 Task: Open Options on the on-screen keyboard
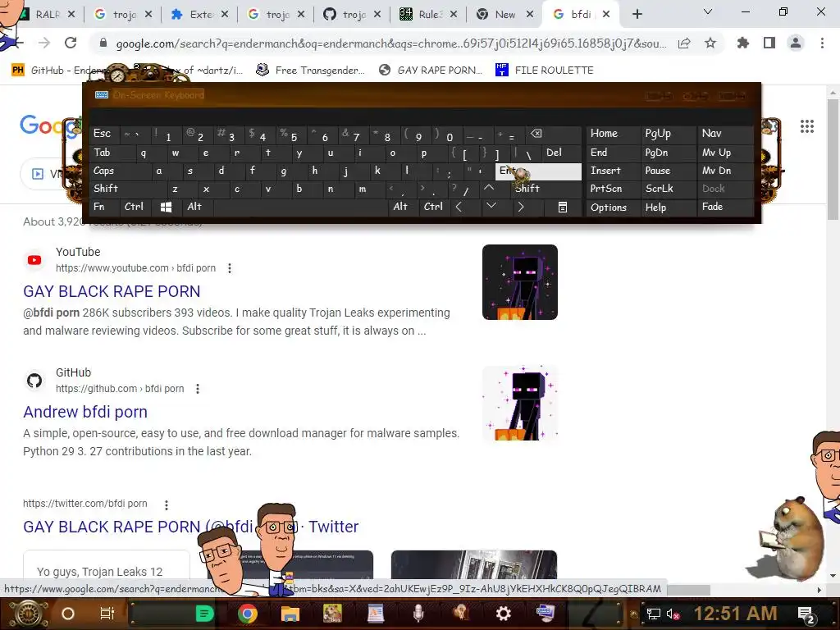(613, 208)
